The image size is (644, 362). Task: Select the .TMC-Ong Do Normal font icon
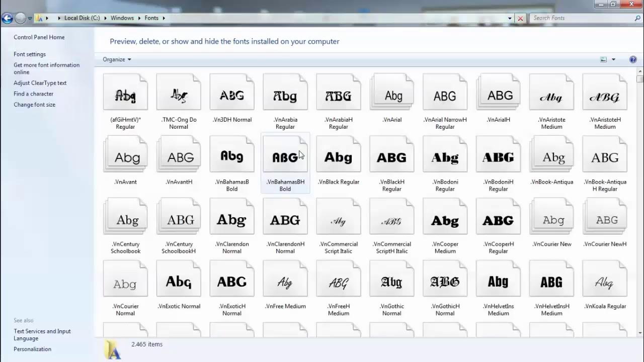coord(179,92)
